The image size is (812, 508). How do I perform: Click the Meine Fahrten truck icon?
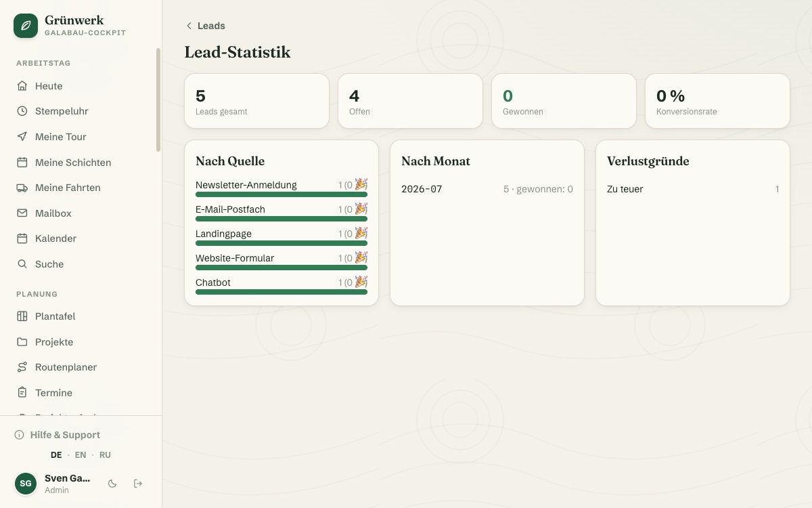[22, 188]
